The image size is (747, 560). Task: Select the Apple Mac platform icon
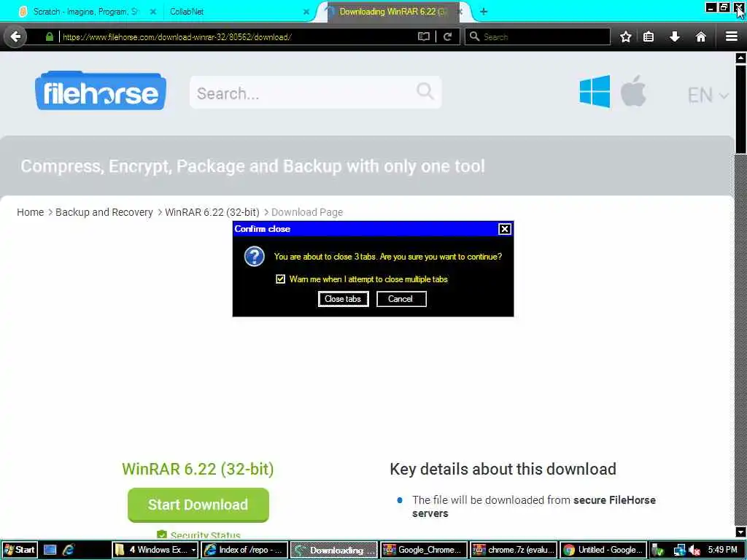(634, 91)
